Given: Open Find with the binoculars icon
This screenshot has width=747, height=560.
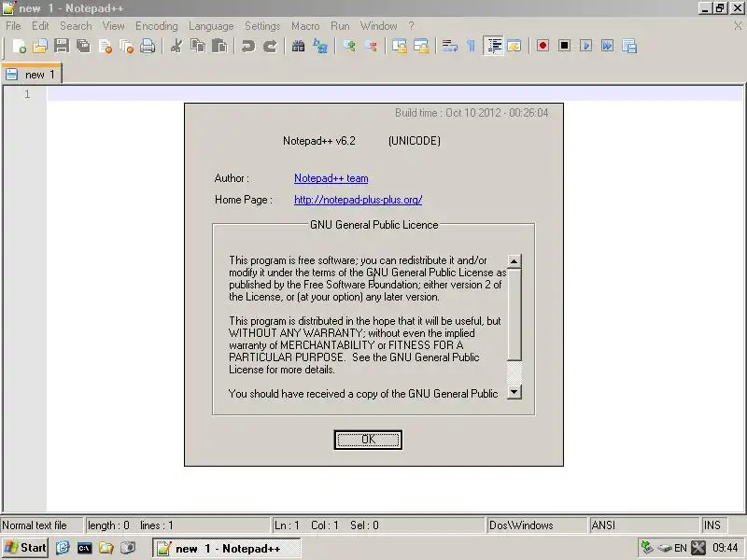Looking at the screenshot, I should [x=298, y=46].
